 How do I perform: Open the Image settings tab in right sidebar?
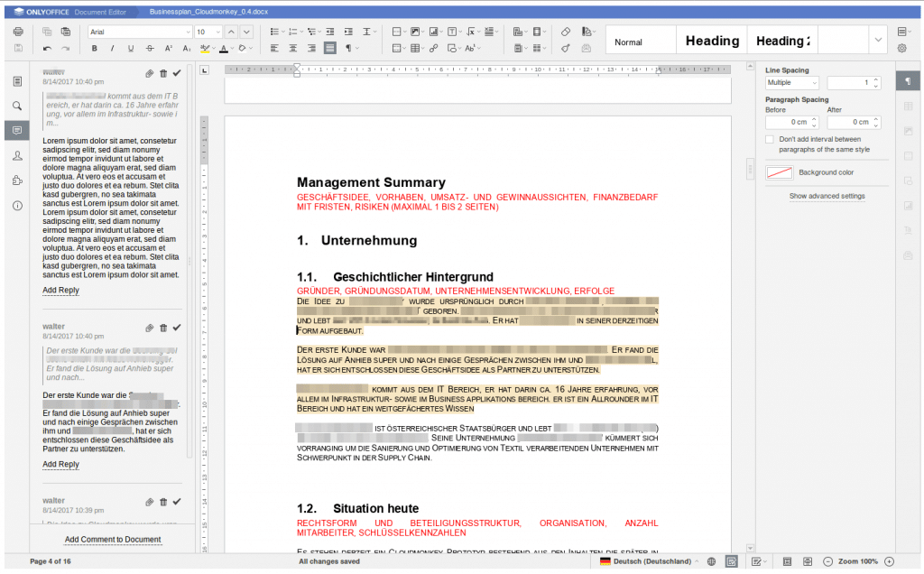[x=908, y=131]
